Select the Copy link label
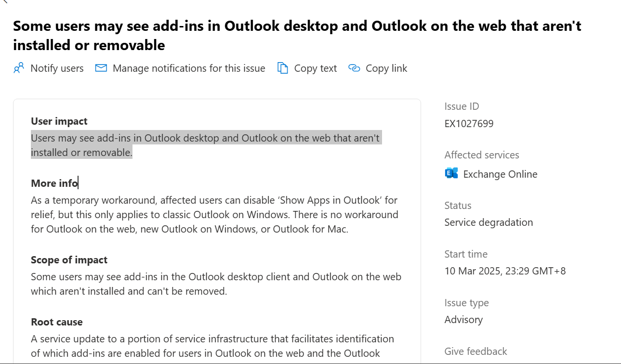 pyautogui.click(x=386, y=68)
